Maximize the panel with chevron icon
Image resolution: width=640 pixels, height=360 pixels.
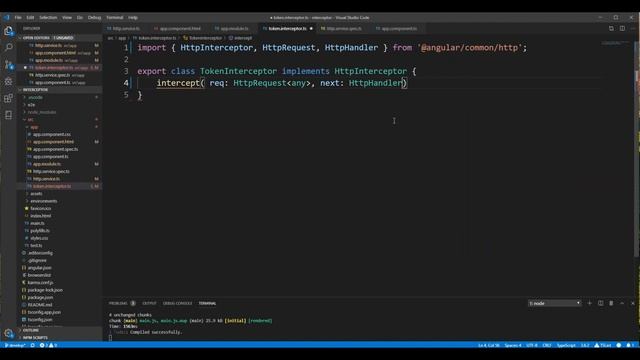[x=622, y=303]
